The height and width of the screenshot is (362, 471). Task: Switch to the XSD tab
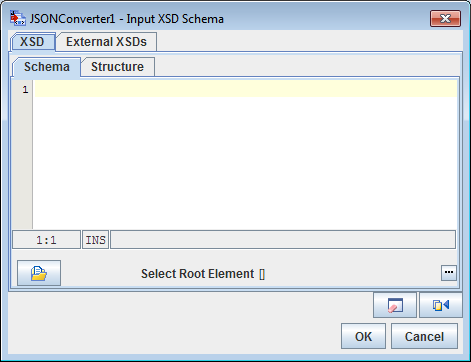pyautogui.click(x=32, y=42)
